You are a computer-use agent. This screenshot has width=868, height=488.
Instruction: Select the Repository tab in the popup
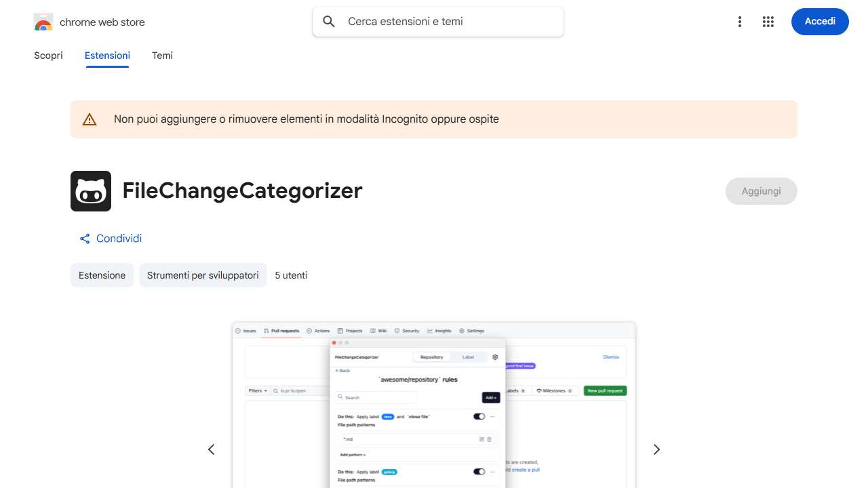pyautogui.click(x=432, y=357)
